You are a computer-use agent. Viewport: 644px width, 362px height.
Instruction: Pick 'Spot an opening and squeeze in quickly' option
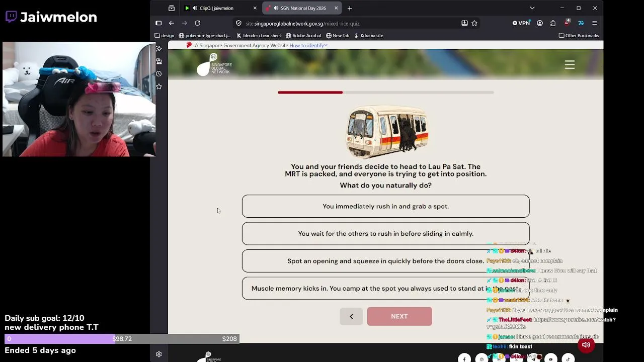(x=386, y=261)
